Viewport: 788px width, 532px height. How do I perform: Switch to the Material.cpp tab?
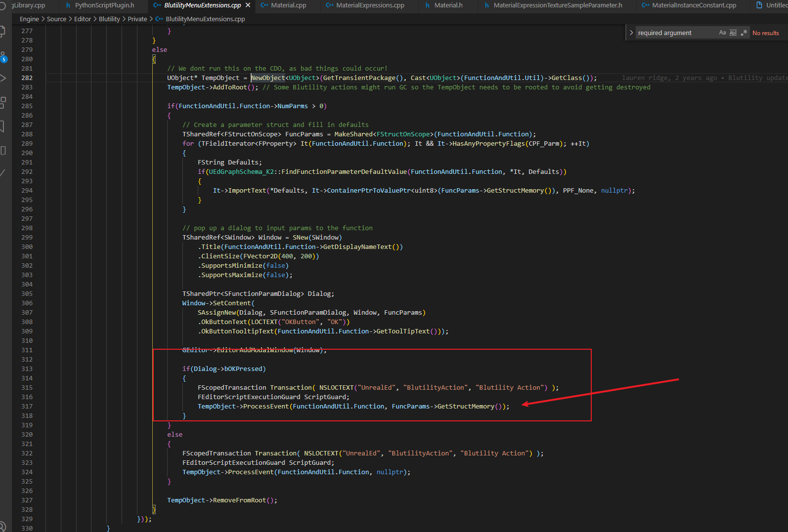(x=288, y=5)
